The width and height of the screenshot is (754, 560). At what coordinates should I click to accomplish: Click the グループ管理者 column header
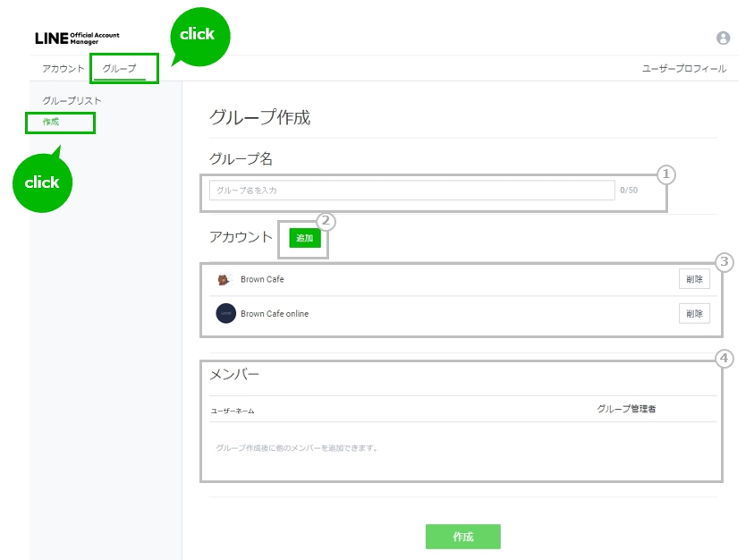click(x=626, y=409)
